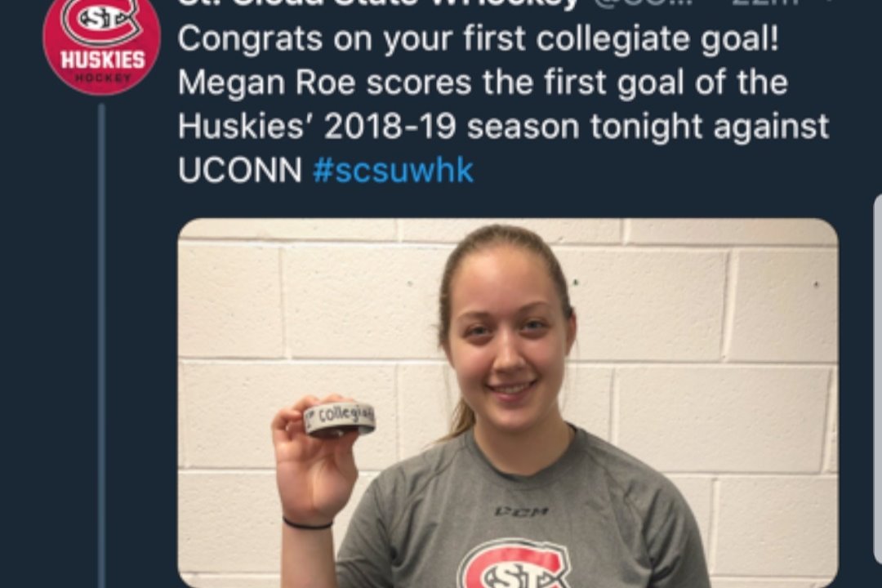Click the 'Huskies' 2018-19 season' tweet line

pos(503,127)
